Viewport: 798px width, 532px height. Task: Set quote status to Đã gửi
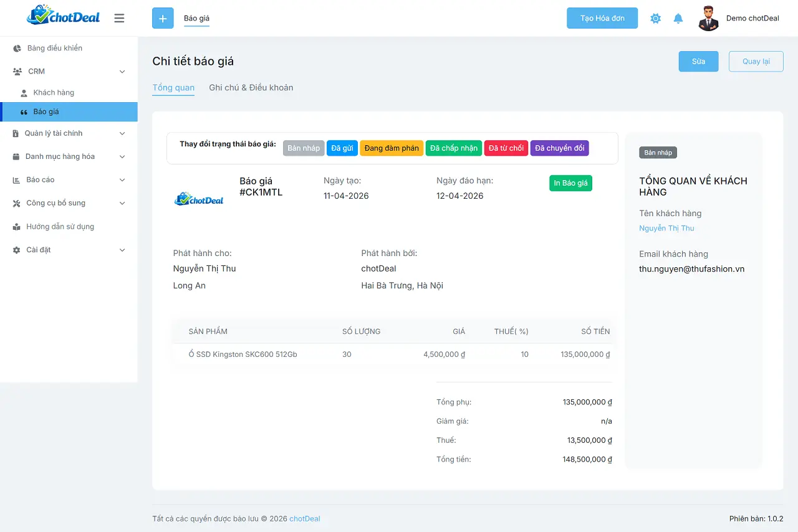pos(342,148)
